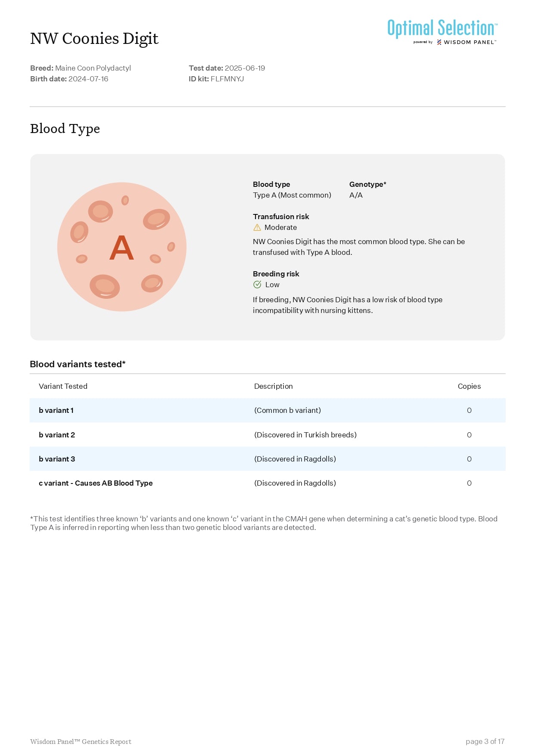Click the ID kit FLFMNYJ text
The image size is (535, 756).
tap(216, 79)
